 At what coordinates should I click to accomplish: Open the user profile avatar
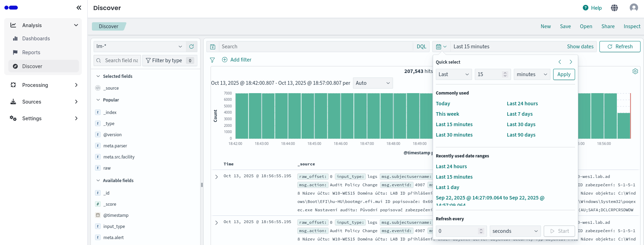(634, 8)
